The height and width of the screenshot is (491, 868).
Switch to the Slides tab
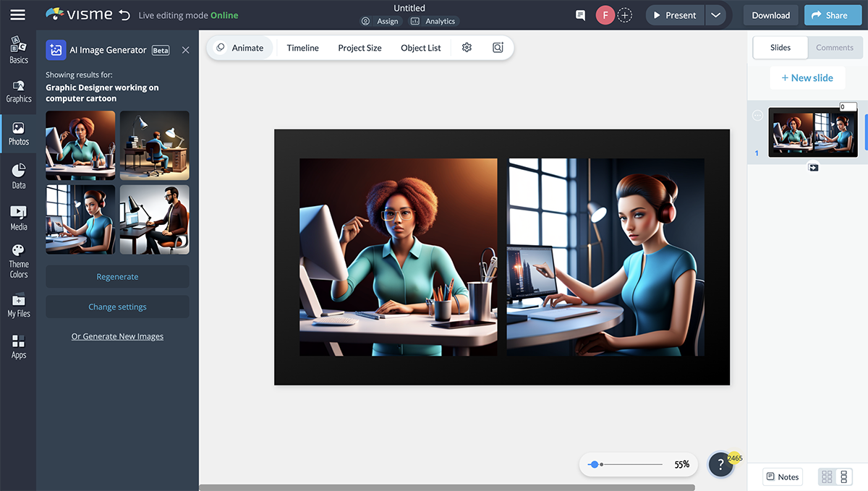(780, 48)
